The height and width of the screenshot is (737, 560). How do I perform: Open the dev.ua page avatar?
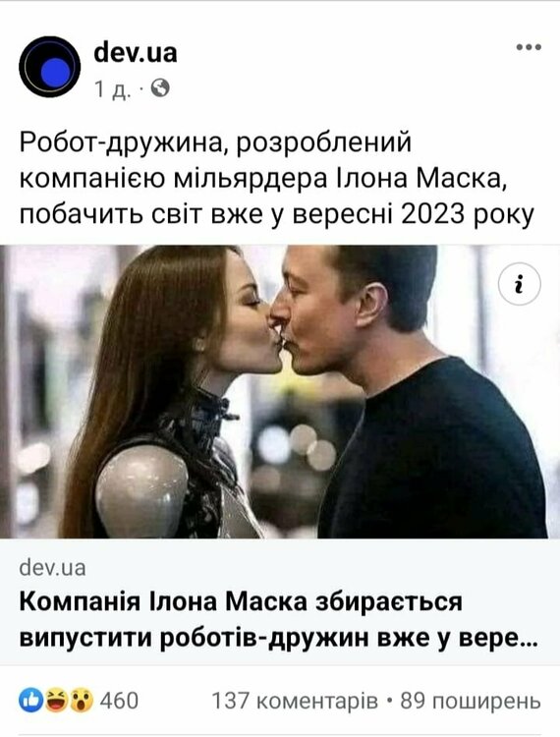coord(50,67)
